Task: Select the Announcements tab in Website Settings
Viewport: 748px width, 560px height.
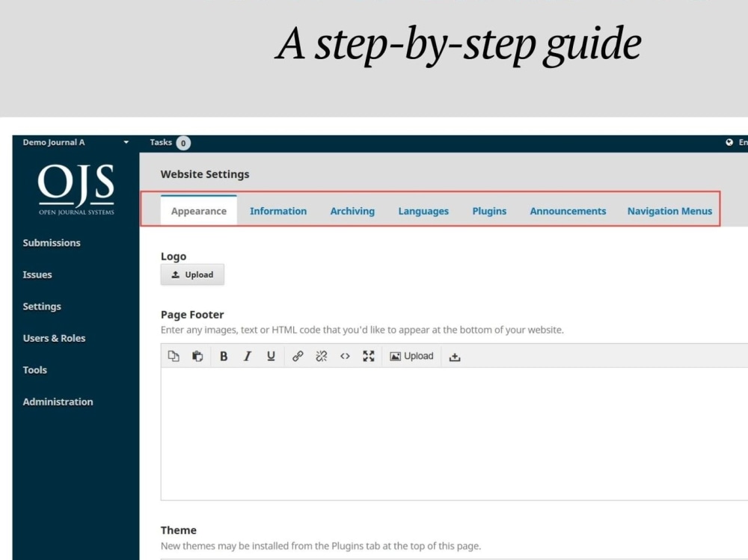Action: point(568,211)
